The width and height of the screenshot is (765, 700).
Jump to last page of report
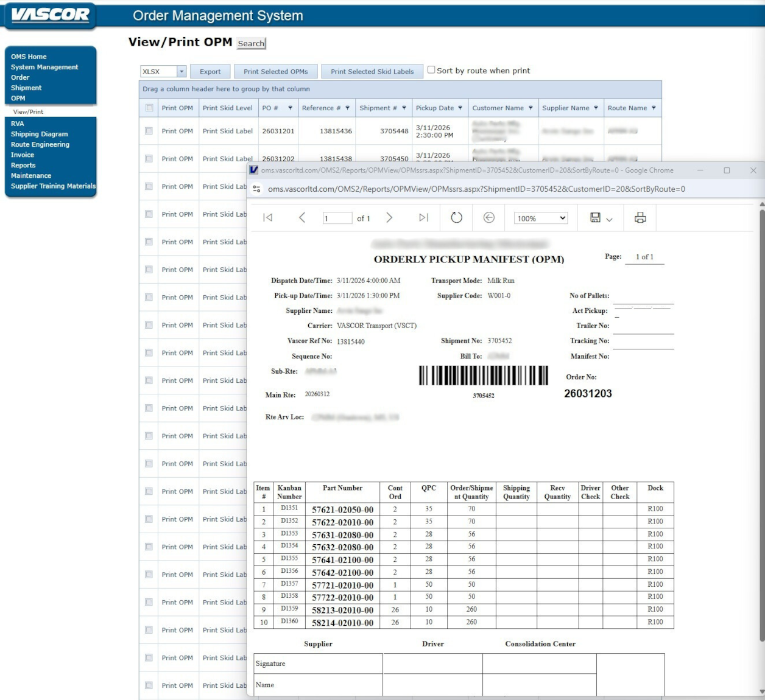pos(424,218)
